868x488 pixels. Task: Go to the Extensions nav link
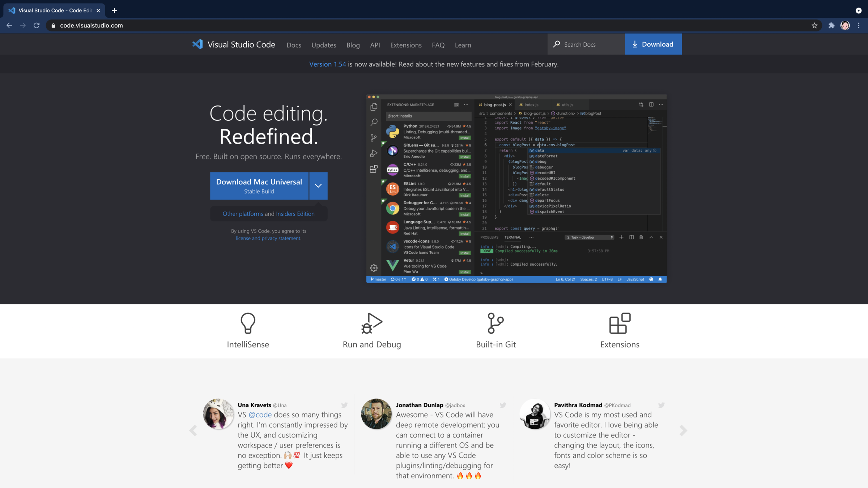click(x=406, y=45)
